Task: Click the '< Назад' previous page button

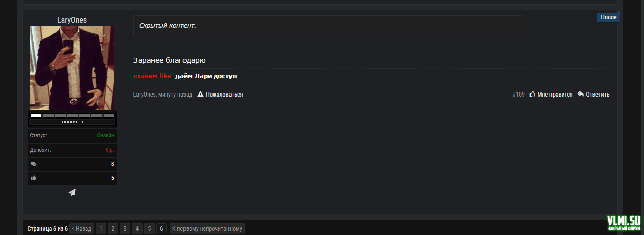Action: 81,229
